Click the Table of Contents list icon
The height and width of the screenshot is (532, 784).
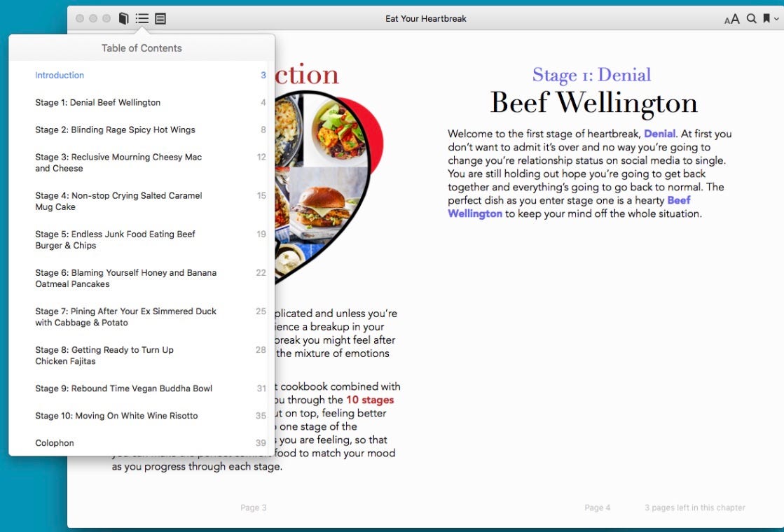tap(142, 18)
